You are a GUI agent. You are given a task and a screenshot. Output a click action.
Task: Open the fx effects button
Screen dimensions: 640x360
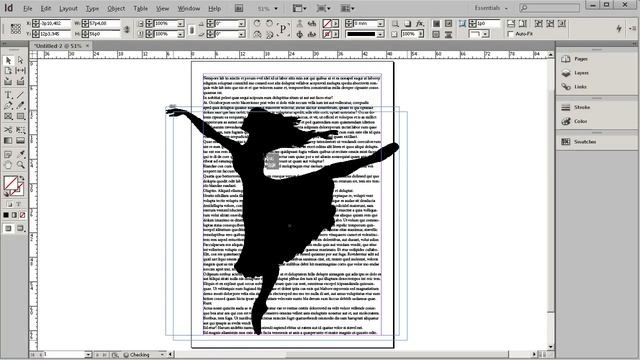[x=420, y=24]
